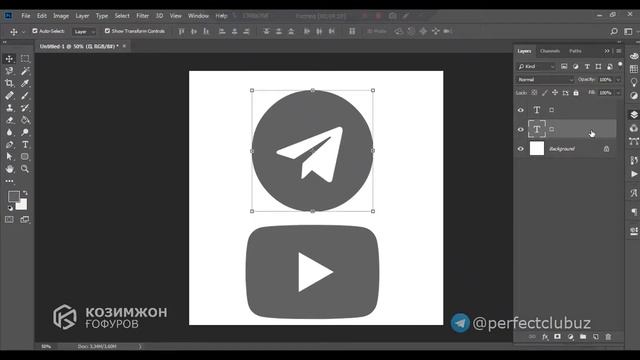Toggle lock all padlock icon

[576, 93]
